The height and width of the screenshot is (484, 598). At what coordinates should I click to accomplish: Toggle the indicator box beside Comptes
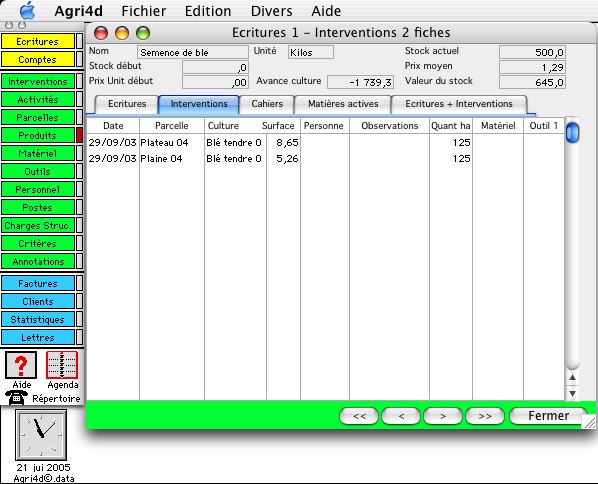click(79, 59)
